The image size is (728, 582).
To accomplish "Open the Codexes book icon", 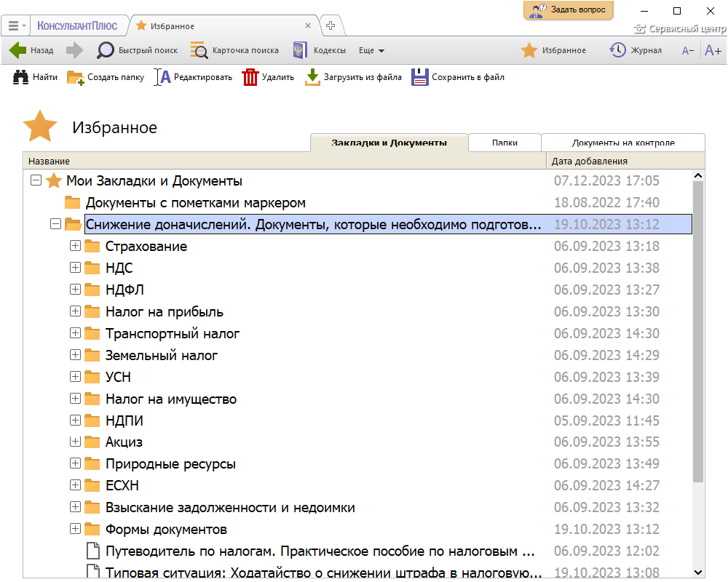I will (300, 50).
